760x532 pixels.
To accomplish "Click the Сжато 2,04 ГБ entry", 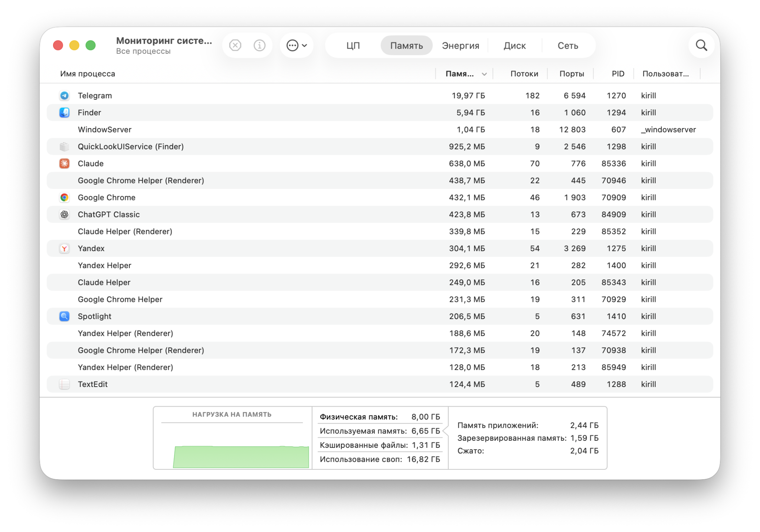I will click(x=528, y=451).
